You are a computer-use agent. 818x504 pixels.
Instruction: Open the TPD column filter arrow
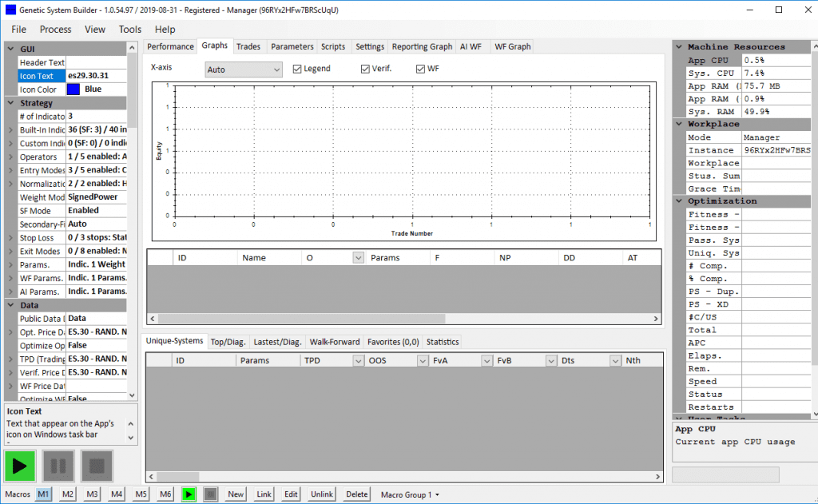(358, 361)
